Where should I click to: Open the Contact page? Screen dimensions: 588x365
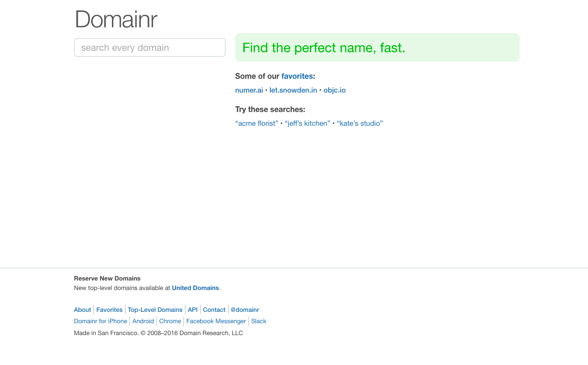click(214, 310)
